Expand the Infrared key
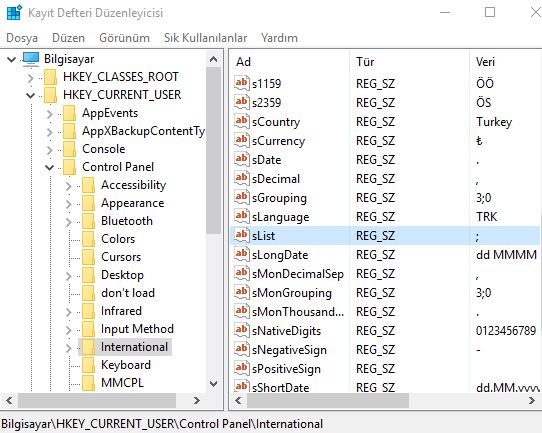This screenshot has height=433, width=542. point(68,312)
